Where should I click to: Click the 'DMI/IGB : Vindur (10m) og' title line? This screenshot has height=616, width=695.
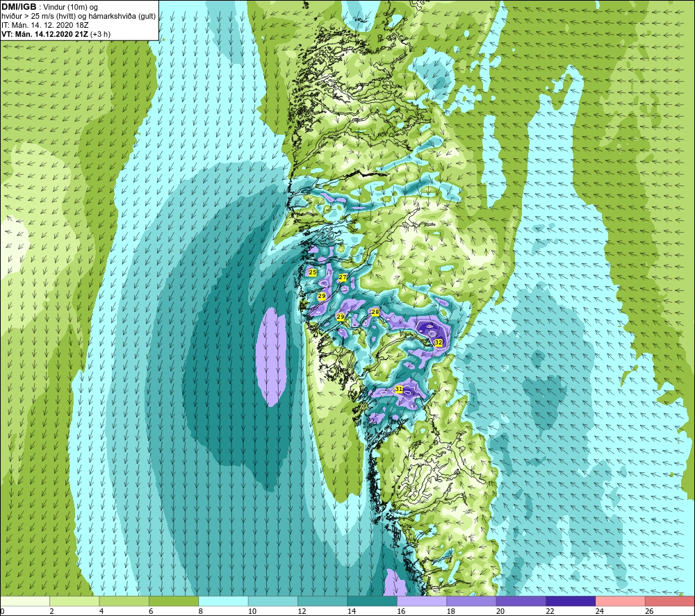pos(49,7)
